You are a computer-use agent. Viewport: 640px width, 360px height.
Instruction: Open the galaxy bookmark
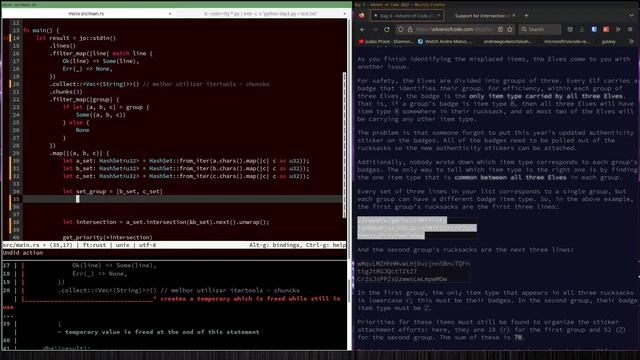coord(608,41)
